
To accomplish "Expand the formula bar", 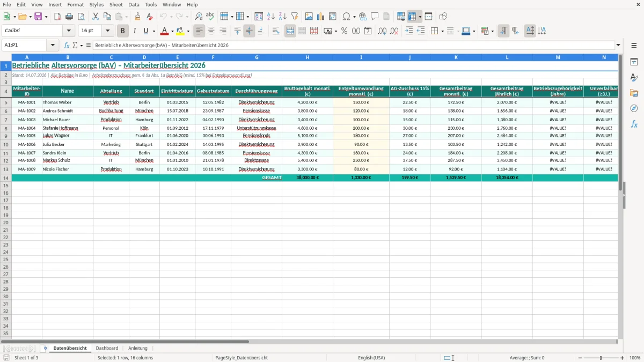I will (x=618, y=45).
